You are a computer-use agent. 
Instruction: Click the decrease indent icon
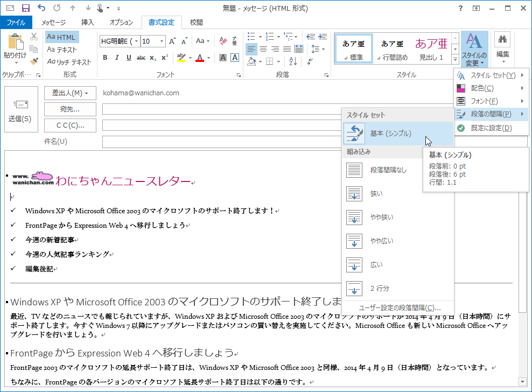(311, 36)
